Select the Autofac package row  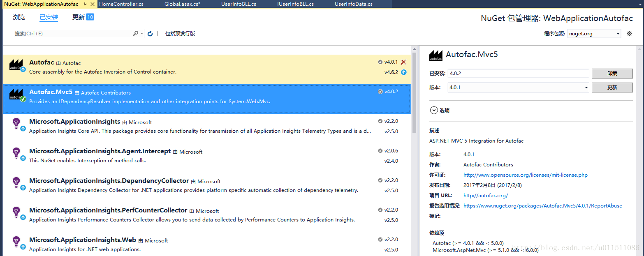click(207, 69)
